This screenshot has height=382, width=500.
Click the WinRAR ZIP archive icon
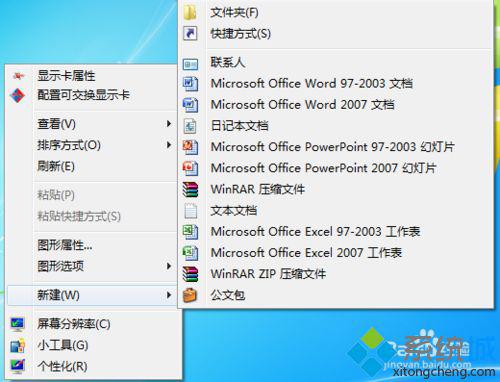[190, 274]
